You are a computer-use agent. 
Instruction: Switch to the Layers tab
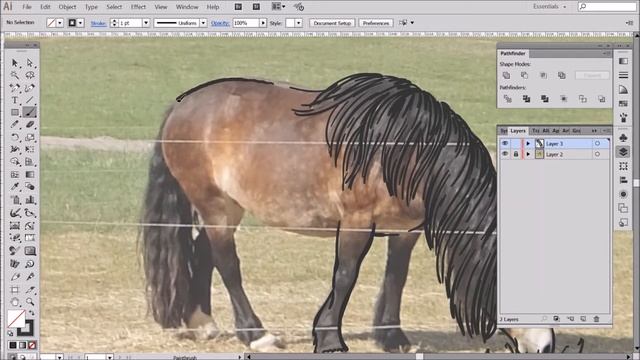click(518, 131)
